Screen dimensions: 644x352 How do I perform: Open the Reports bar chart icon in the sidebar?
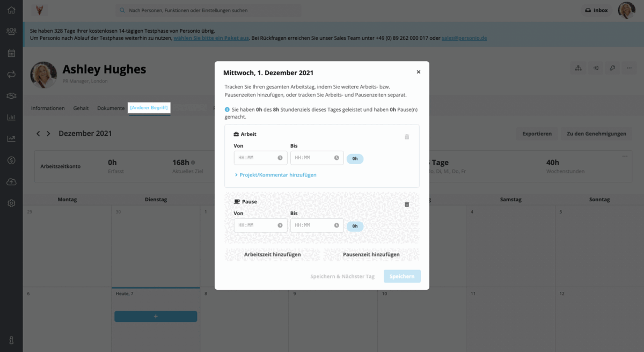tap(11, 117)
